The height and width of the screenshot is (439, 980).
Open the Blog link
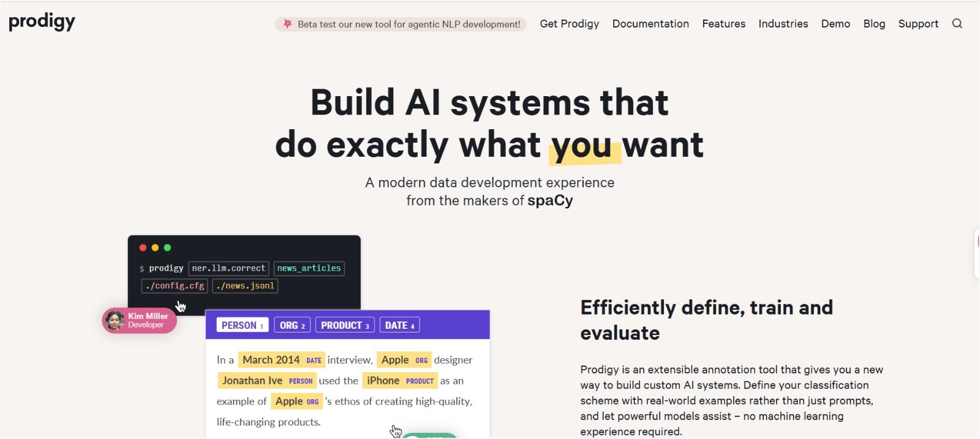[x=874, y=24]
